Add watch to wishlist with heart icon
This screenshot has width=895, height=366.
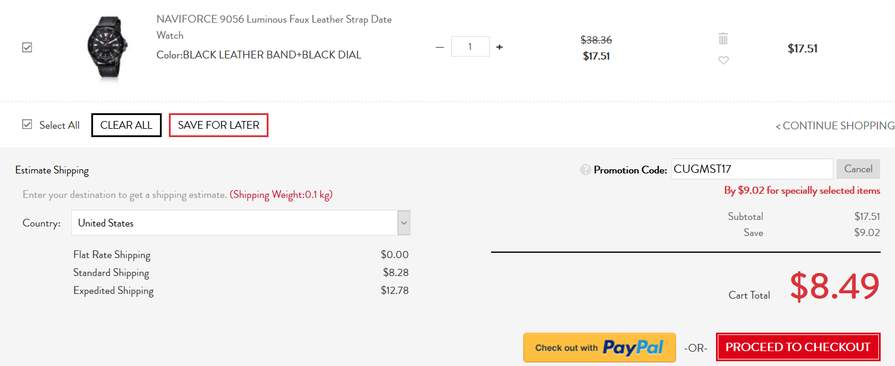723,60
